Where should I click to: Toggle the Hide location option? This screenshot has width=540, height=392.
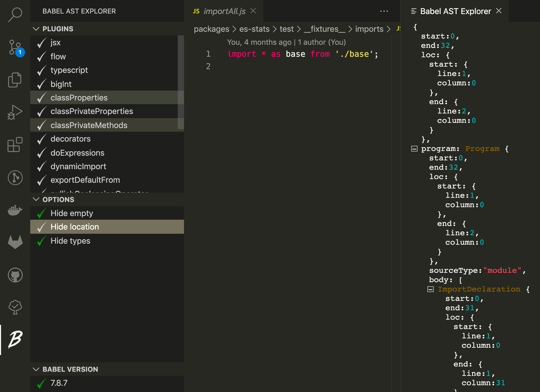(107, 227)
